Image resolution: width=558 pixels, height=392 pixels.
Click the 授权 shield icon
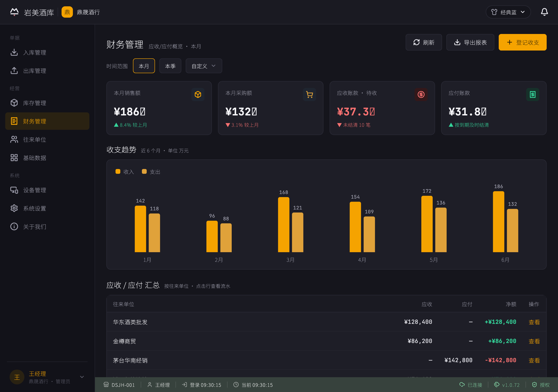[x=534, y=385]
